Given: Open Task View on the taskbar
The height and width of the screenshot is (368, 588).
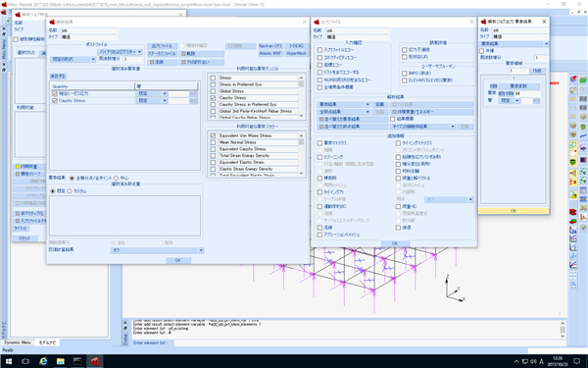Looking at the screenshot, I should click(25, 361).
